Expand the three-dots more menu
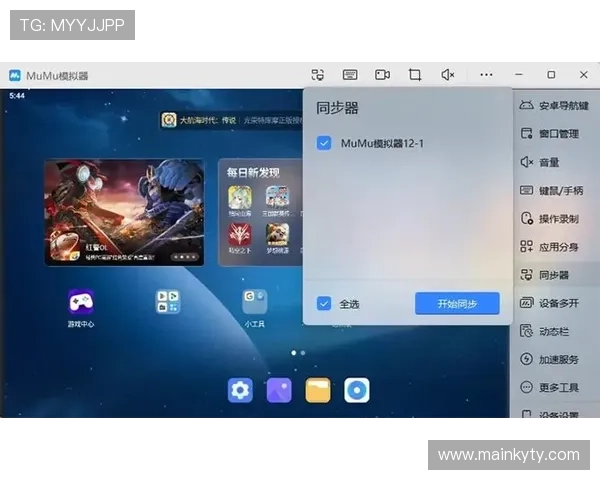 [x=486, y=75]
